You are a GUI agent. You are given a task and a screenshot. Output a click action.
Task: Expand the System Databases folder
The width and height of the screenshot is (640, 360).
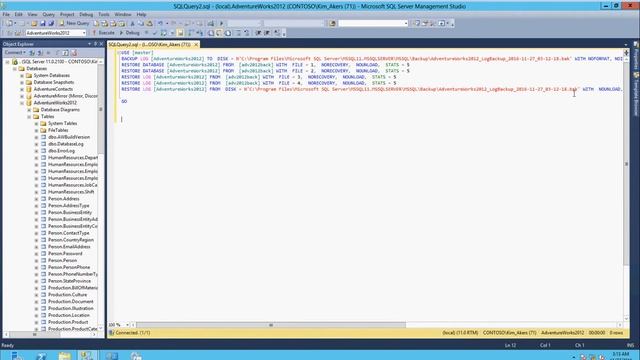click(x=22, y=76)
